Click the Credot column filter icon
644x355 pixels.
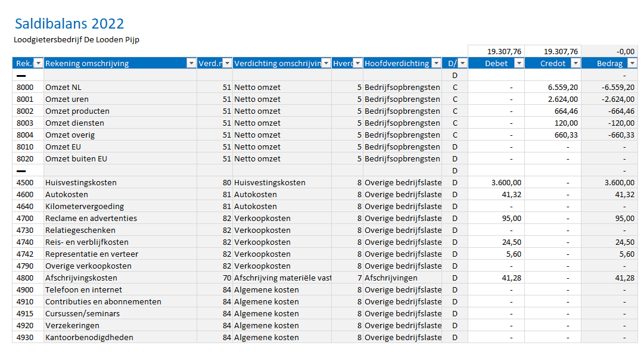pos(575,63)
